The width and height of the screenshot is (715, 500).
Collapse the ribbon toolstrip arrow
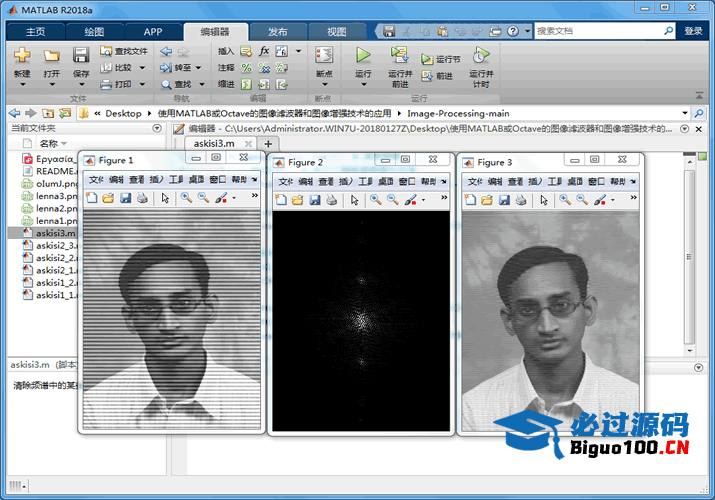699,95
